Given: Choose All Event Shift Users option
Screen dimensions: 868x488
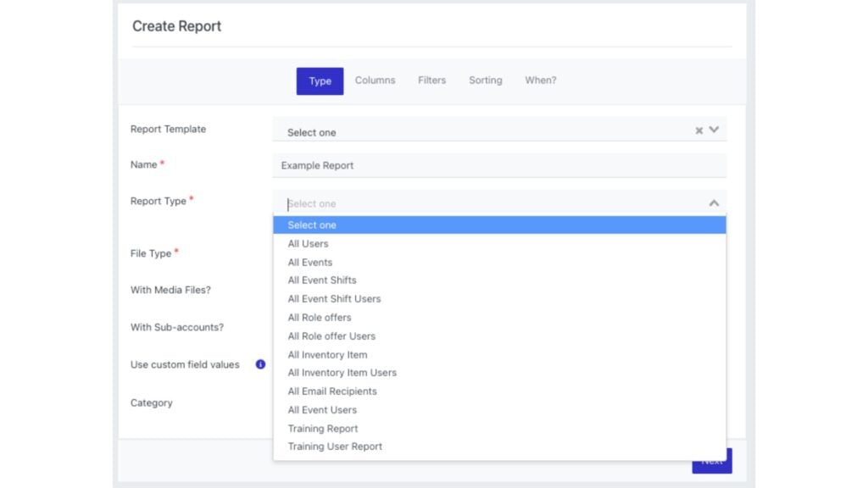Looking at the screenshot, I should 334,299.
